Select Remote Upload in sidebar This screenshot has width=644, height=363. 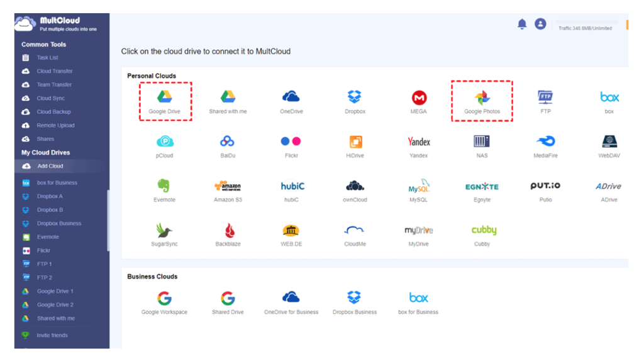click(x=55, y=125)
